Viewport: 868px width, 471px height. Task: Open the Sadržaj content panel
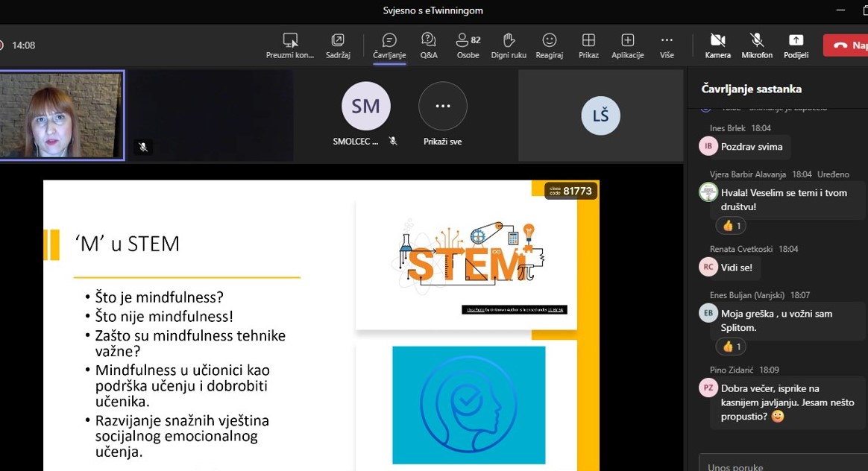click(337, 45)
